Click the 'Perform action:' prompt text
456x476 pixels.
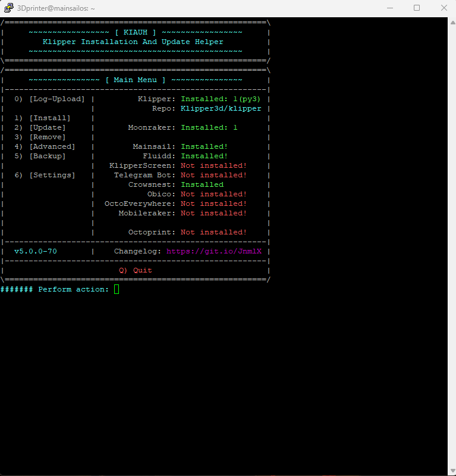point(73,289)
